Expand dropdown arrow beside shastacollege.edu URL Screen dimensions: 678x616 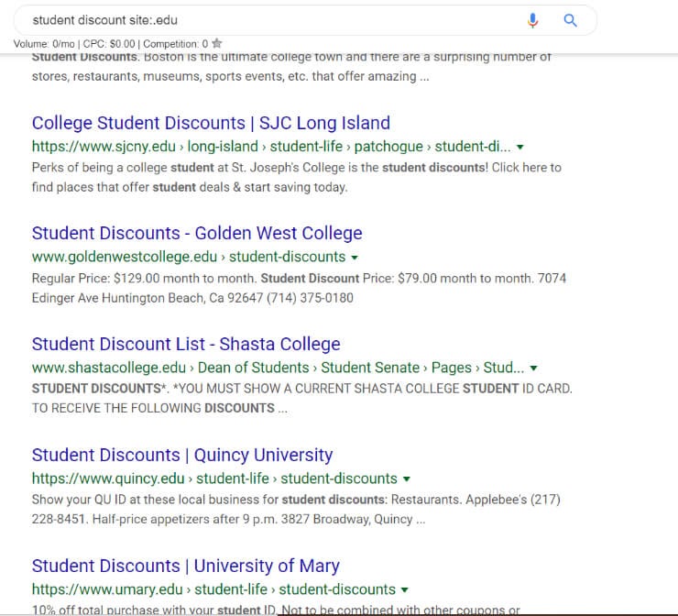tap(533, 368)
